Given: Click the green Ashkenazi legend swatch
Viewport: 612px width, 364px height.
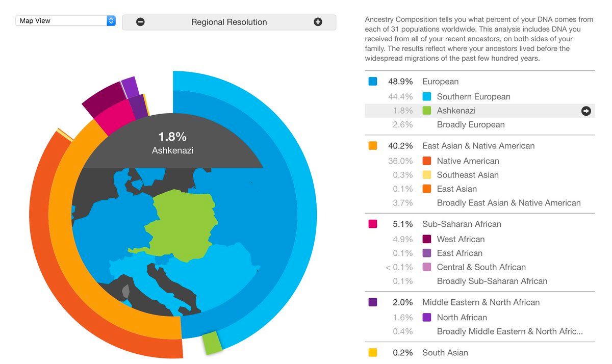Looking at the screenshot, I should tap(427, 111).
